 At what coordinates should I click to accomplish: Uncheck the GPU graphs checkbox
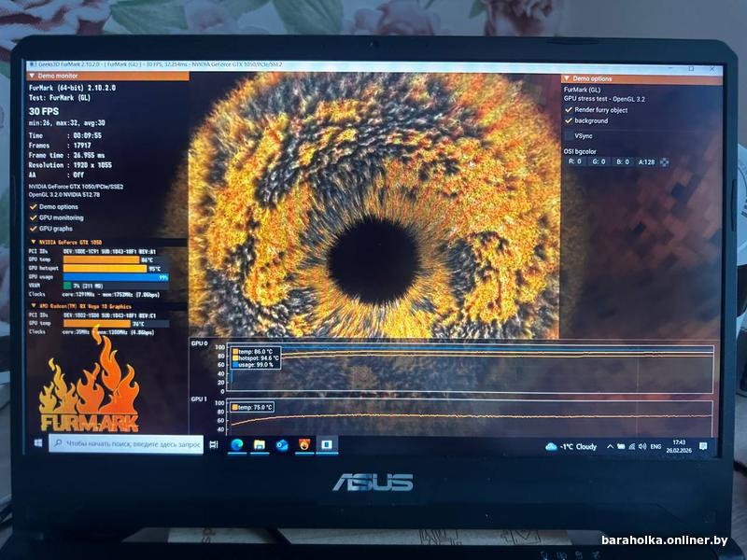(34, 229)
